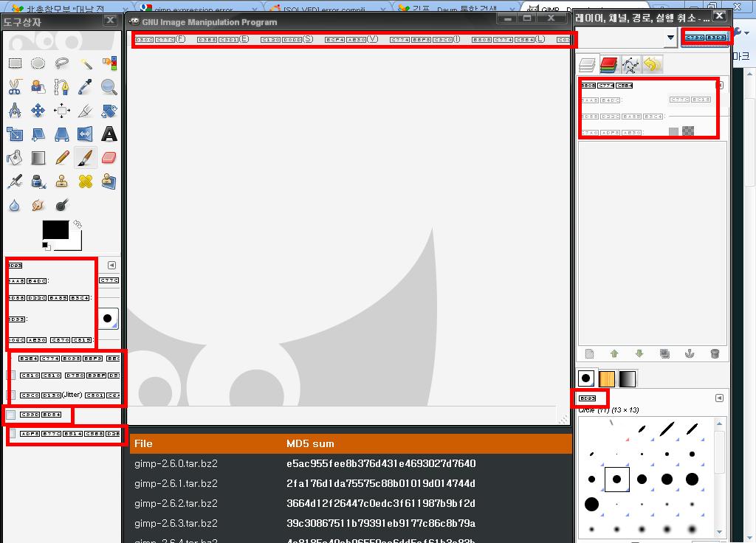Open the white background color swatch

click(x=75, y=243)
